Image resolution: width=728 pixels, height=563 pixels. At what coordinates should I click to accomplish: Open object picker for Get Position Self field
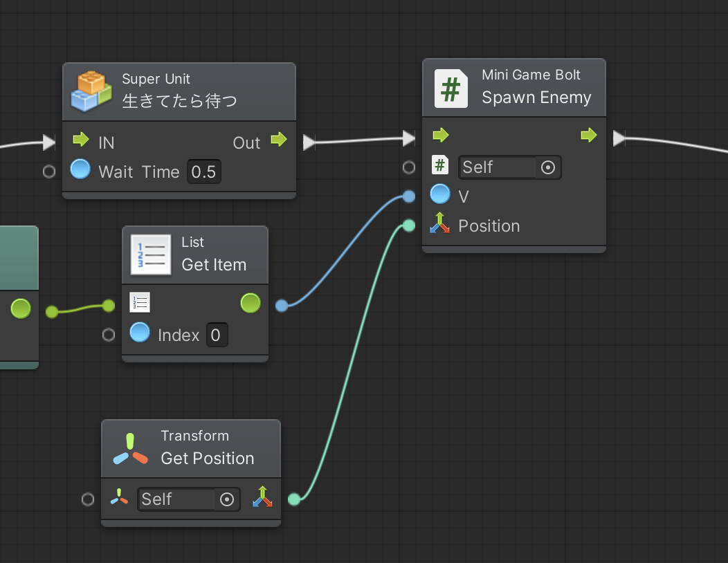coord(226,499)
